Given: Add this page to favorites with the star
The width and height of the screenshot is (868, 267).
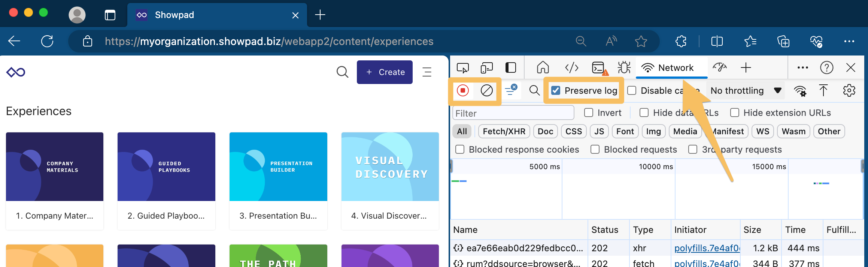Looking at the screenshot, I should pyautogui.click(x=641, y=41).
